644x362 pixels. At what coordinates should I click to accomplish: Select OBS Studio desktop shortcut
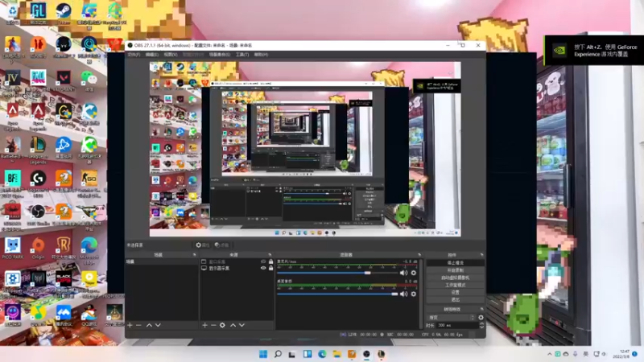click(x=38, y=215)
